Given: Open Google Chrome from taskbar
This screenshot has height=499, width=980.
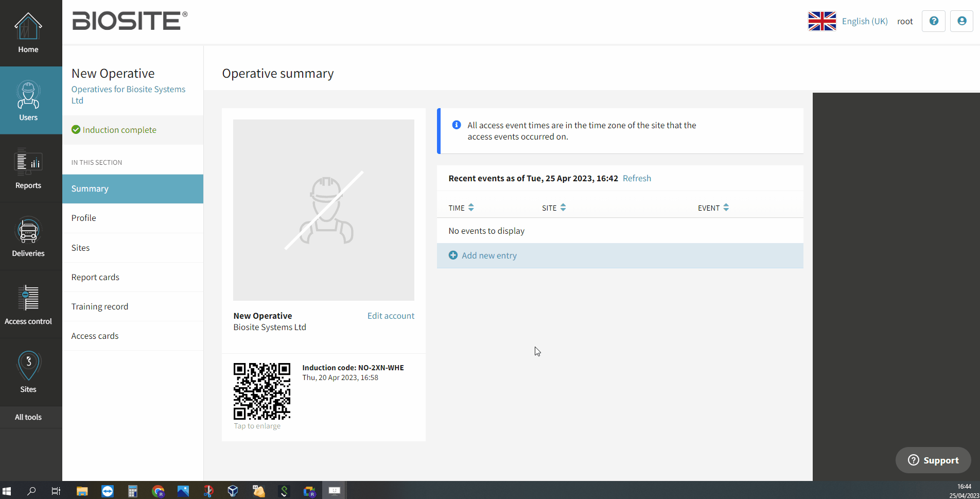Looking at the screenshot, I should pyautogui.click(x=158, y=491).
